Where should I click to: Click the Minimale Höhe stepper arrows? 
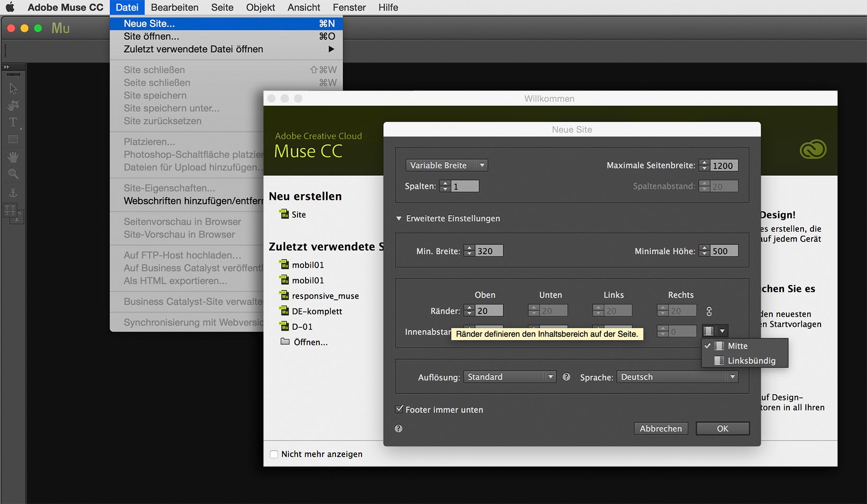pyautogui.click(x=704, y=251)
